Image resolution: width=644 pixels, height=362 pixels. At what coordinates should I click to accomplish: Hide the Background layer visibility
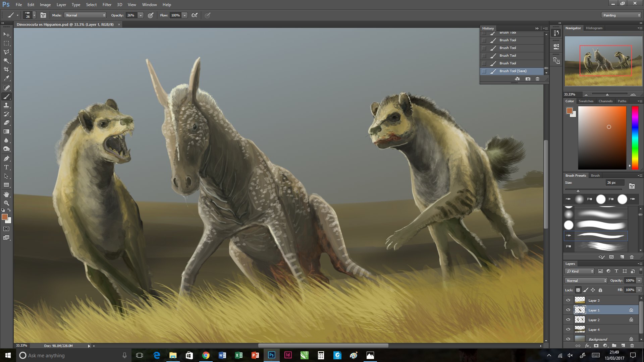point(568,339)
